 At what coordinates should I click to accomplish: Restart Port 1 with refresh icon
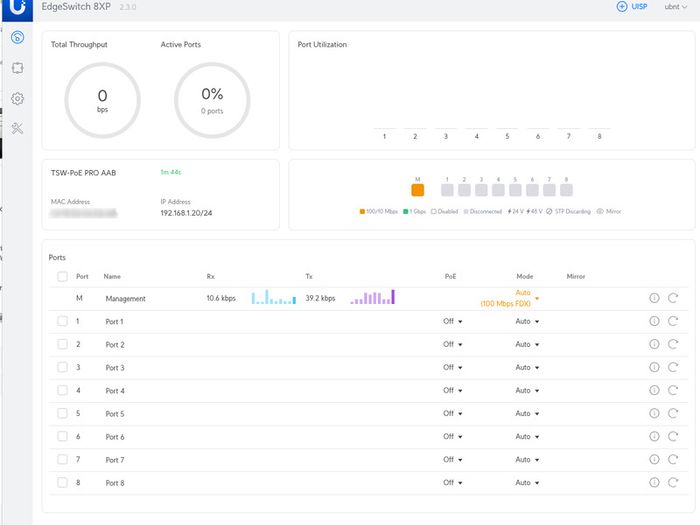(673, 321)
